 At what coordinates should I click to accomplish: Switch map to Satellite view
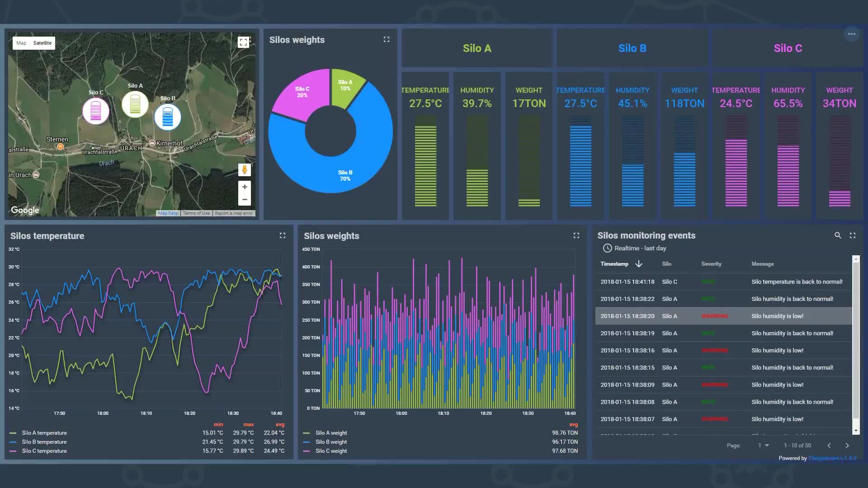(42, 43)
